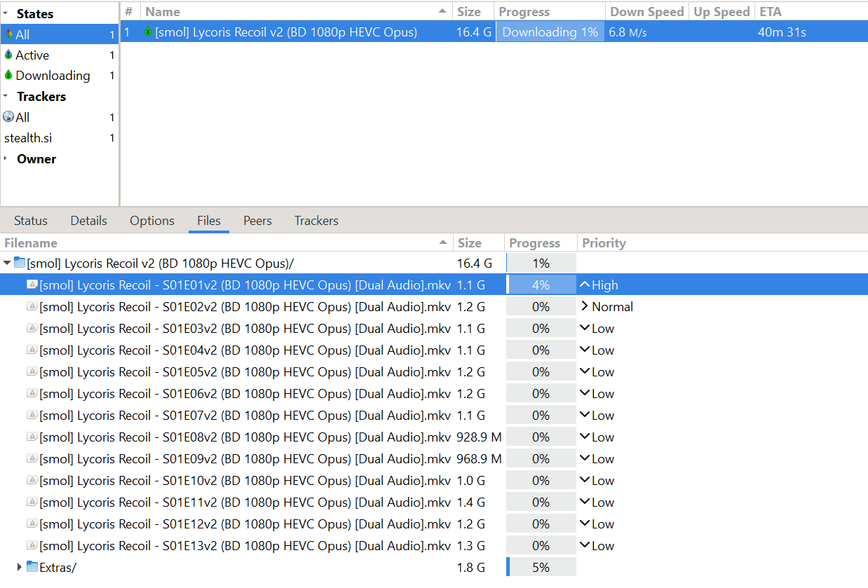The width and height of the screenshot is (868, 588).
Task: Open the Details tab
Action: (x=89, y=220)
